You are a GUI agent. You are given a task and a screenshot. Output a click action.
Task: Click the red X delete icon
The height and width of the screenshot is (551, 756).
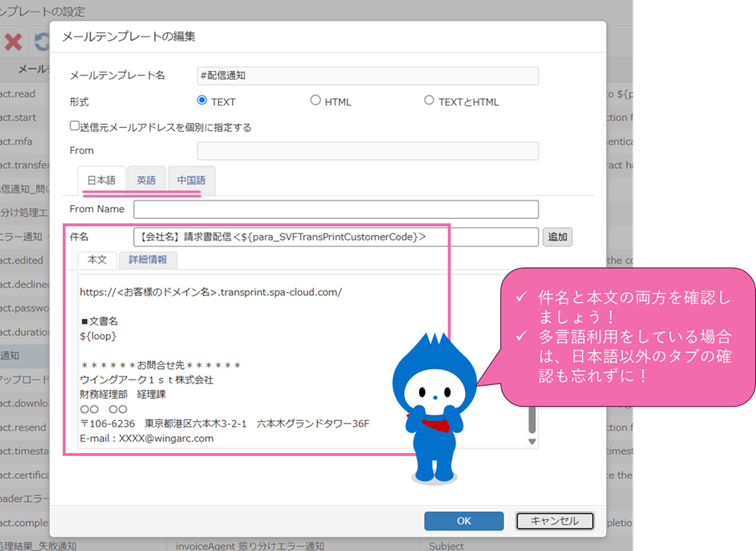click(x=13, y=41)
